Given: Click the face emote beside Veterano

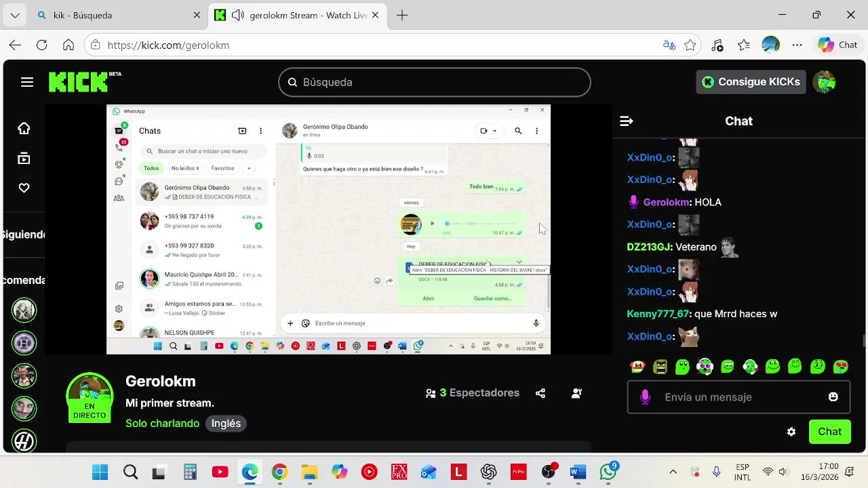Looking at the screenshot, I should coord(728,247).
